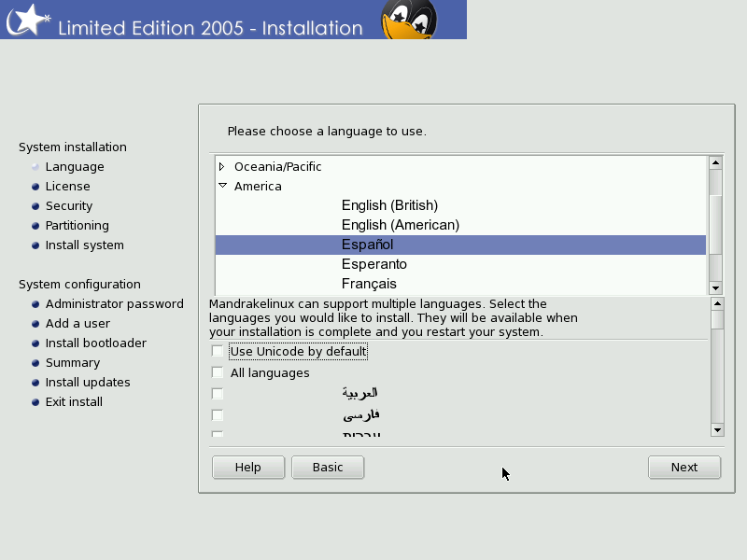Enable Use Unicode by default checkbox
This screenshot has height=560, width=747.
(x=218, y=352)
